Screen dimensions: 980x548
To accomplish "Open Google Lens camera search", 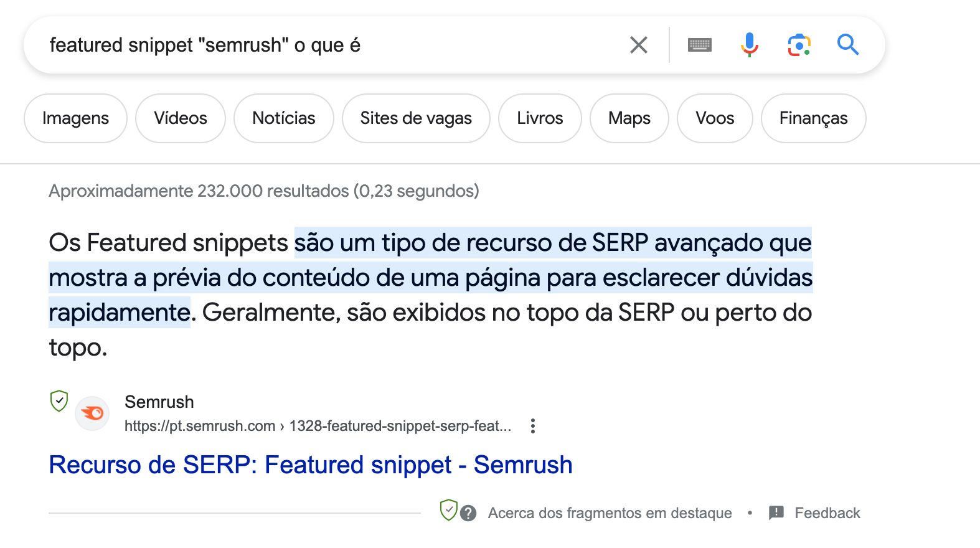I will (x=799, y=44).
